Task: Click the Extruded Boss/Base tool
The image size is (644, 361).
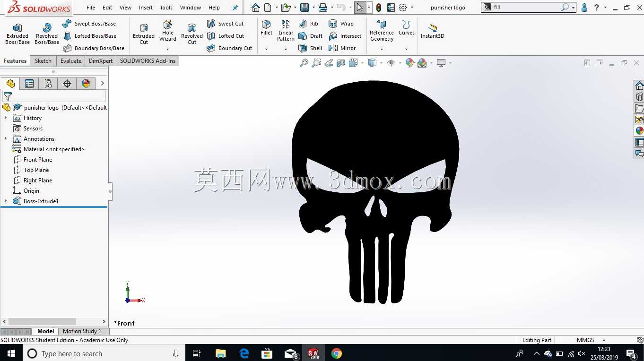Action: tap(17, 34)
